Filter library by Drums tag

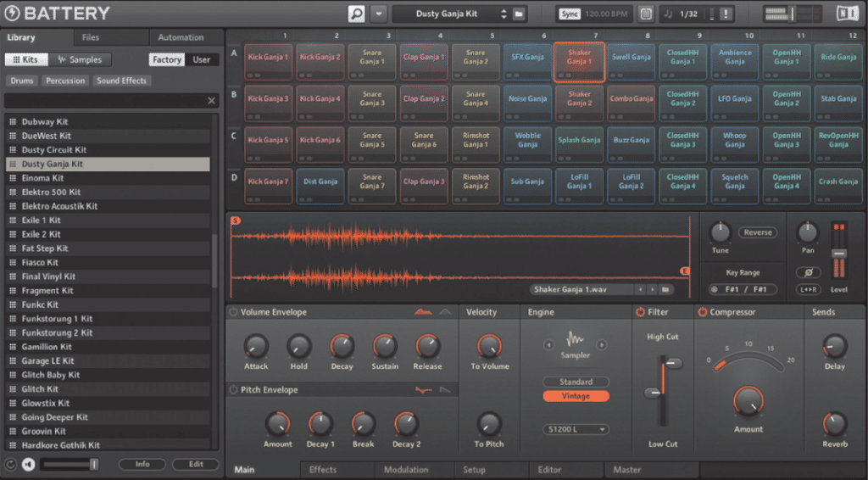pyautogui.click(x=22, y=81)
